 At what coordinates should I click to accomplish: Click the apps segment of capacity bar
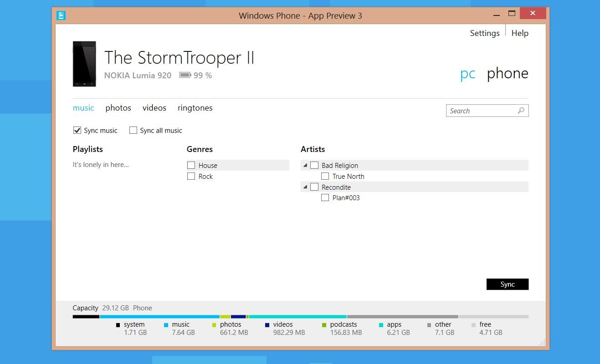click(x=298, y=317)
